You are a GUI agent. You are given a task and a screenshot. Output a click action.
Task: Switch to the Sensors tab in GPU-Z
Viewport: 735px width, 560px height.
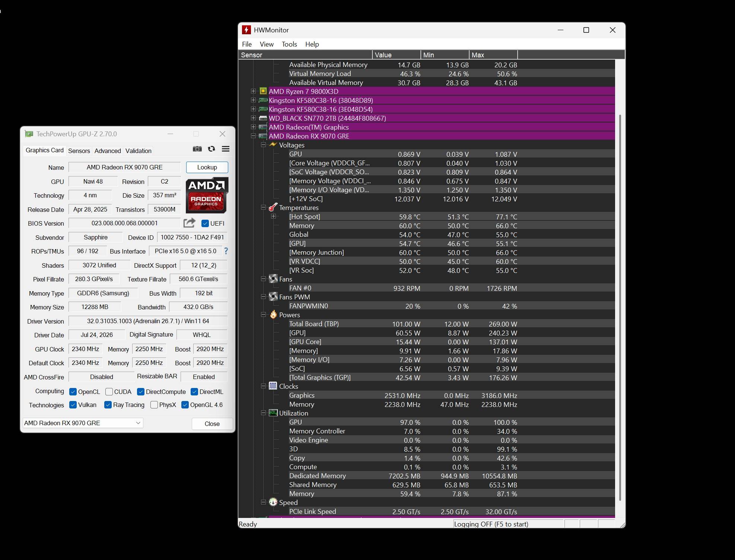[79, 151]
